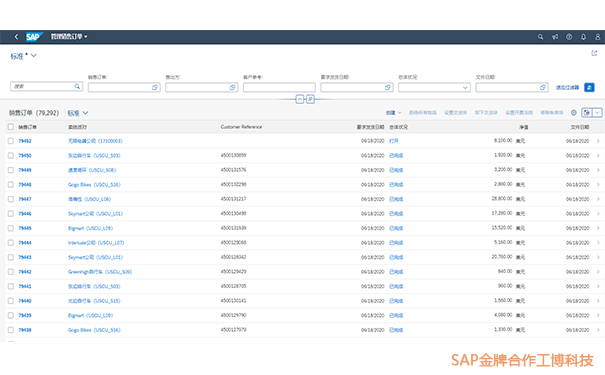Open the app title dropdown in the header
This screenshot has width=605, height=375.
tap(69, 37)
